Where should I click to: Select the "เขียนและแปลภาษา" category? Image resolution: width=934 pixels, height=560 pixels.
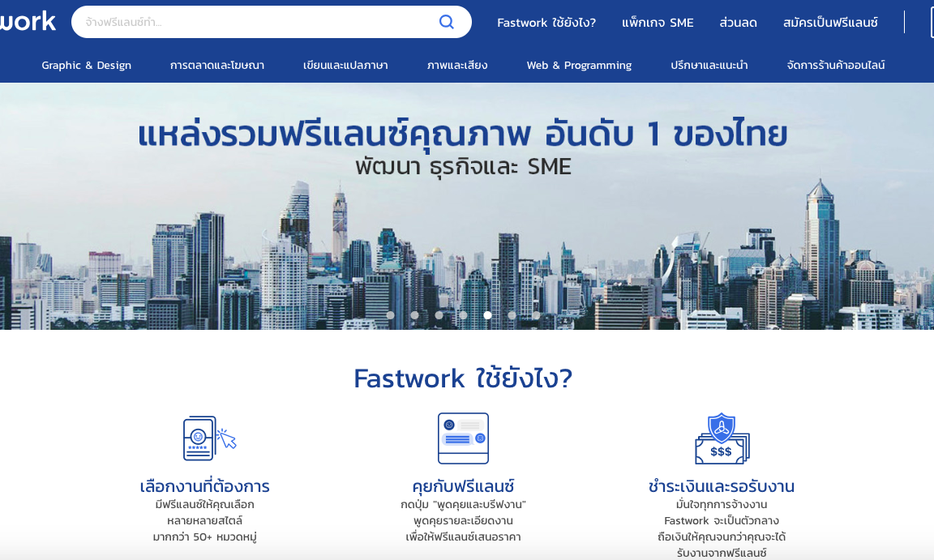coord(343,65)
